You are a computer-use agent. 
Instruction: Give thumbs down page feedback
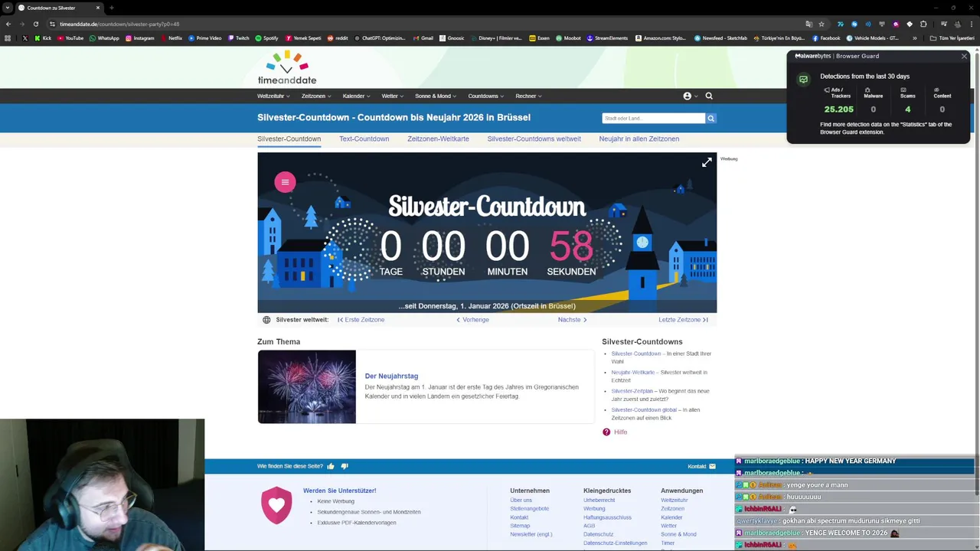345,466
